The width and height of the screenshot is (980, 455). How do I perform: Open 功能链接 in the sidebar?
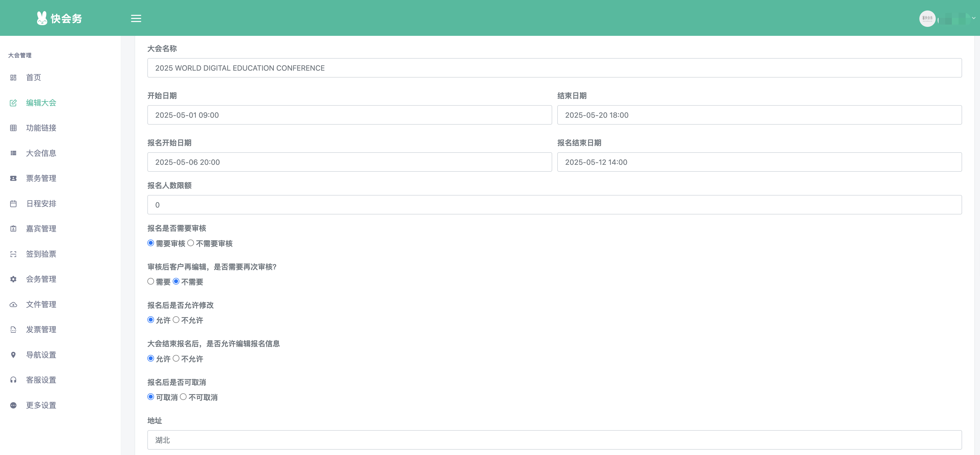41,128
